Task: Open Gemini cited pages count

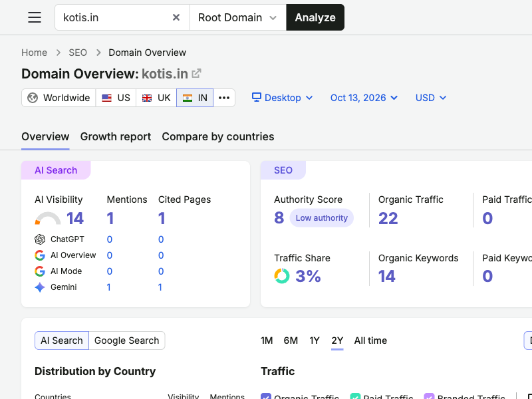Action: 160,287
